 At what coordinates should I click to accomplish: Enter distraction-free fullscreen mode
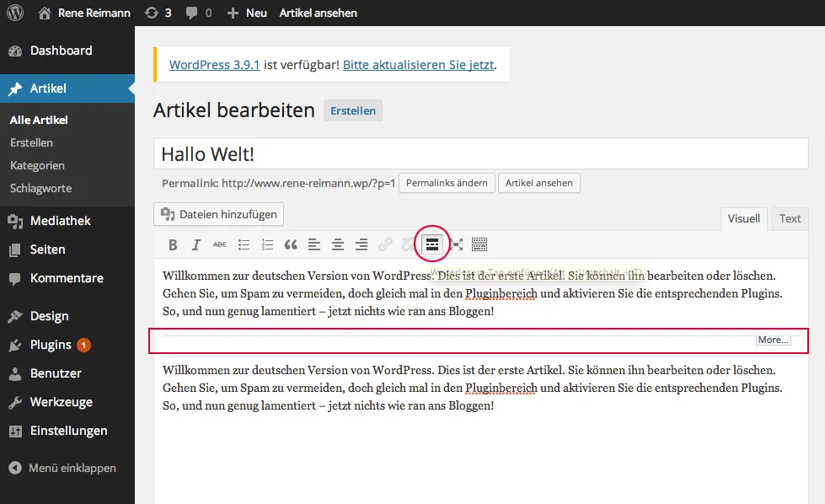[x=456, y=244]
